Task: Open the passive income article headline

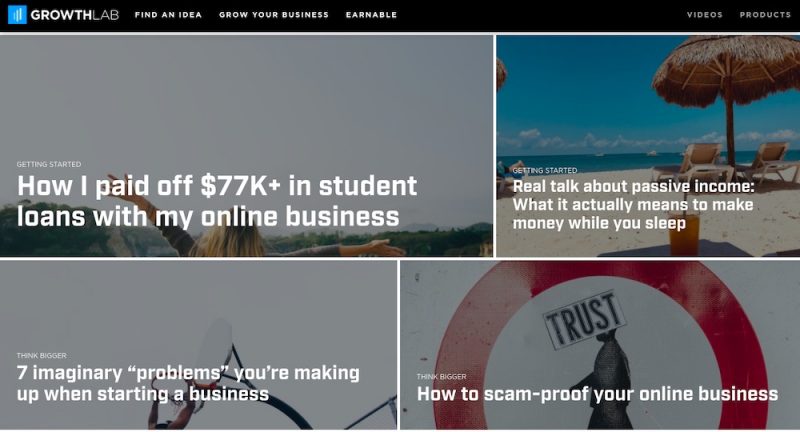Action: click(x=633, y=205)
